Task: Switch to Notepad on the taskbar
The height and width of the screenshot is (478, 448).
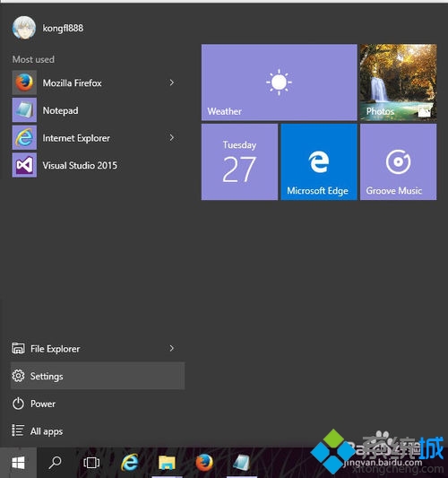Action: tap(242, 463)
